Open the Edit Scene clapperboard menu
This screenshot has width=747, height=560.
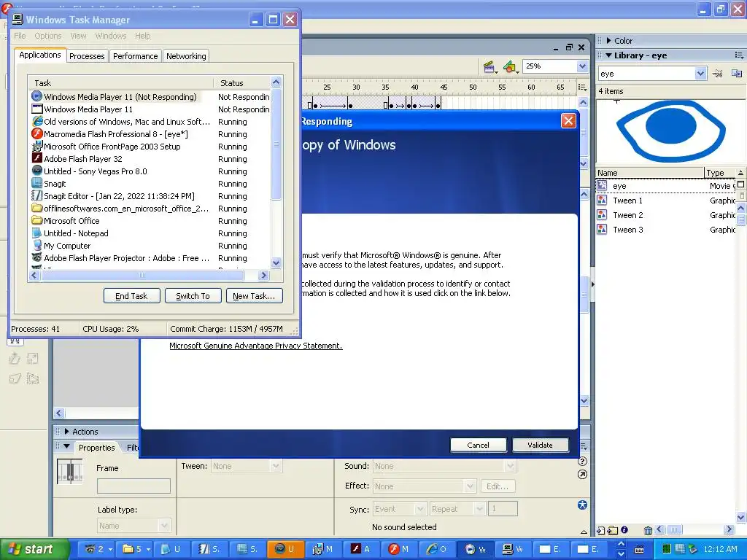489,67
